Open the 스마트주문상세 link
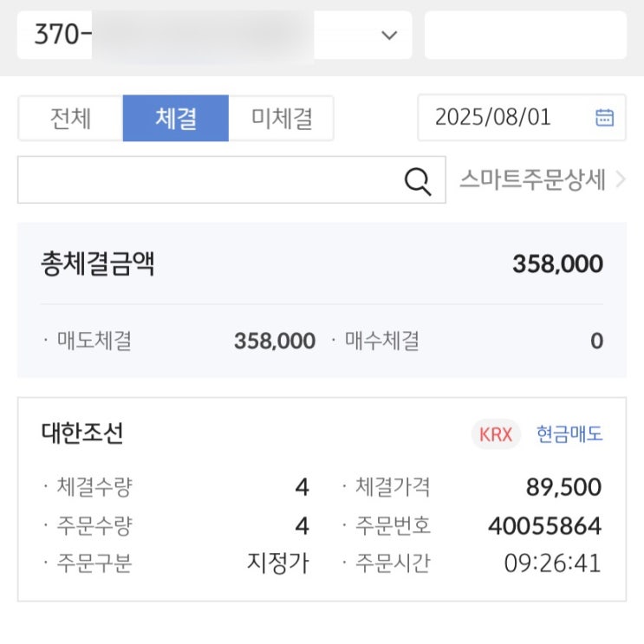The height and width of the screenshot is (644, 644). [532, 180]
